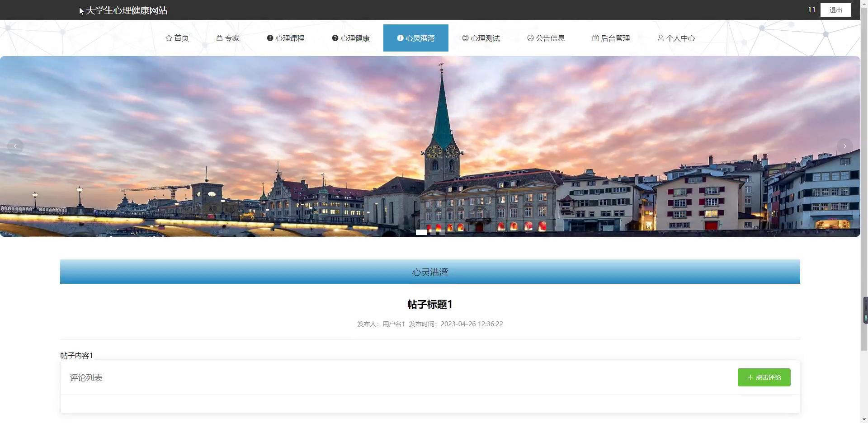Open the 专家 experts page
868x423 pixels.
(228, 38)
